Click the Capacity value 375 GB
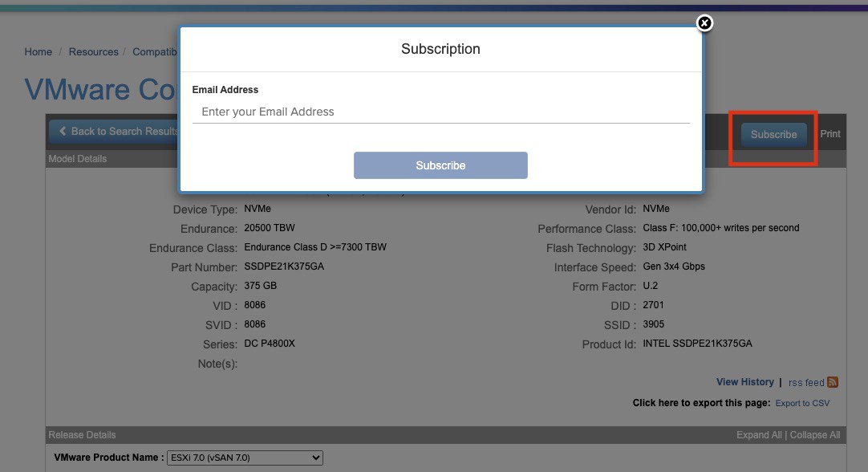The image size is (868, 472). (260, 286)
